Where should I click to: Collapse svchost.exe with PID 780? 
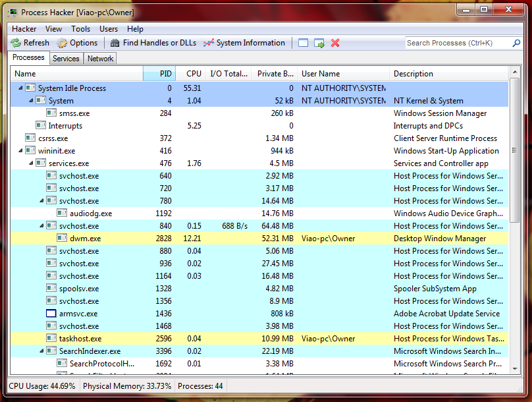point(41,200)
